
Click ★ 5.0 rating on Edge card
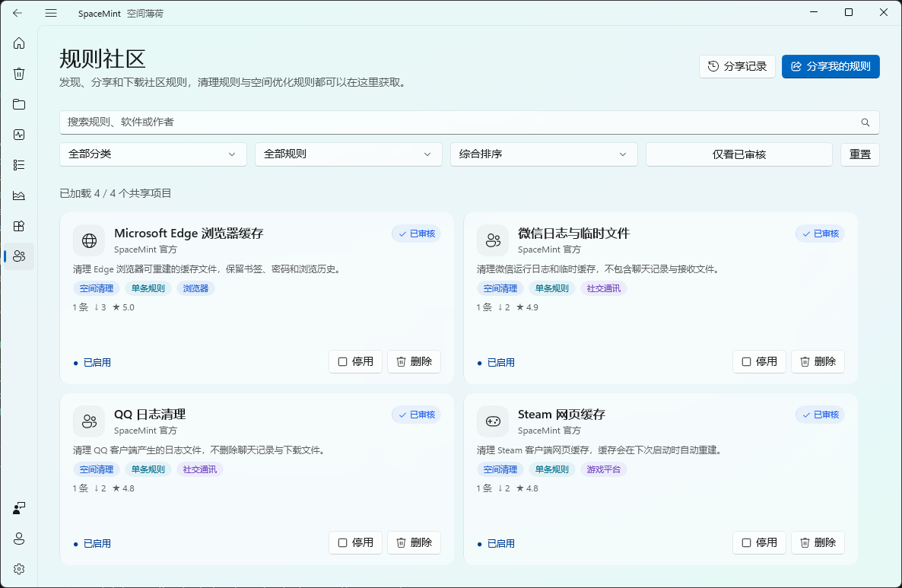(x=123, y=307)
